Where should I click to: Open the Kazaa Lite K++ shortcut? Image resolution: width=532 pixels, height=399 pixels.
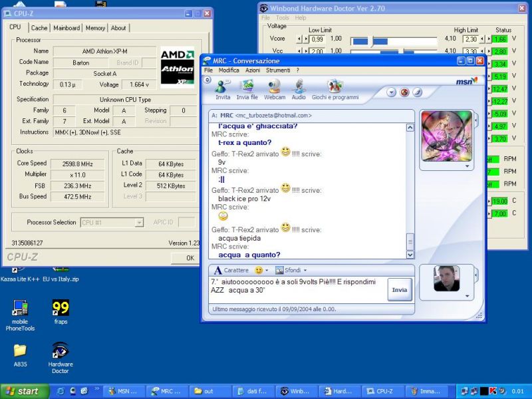20,275
